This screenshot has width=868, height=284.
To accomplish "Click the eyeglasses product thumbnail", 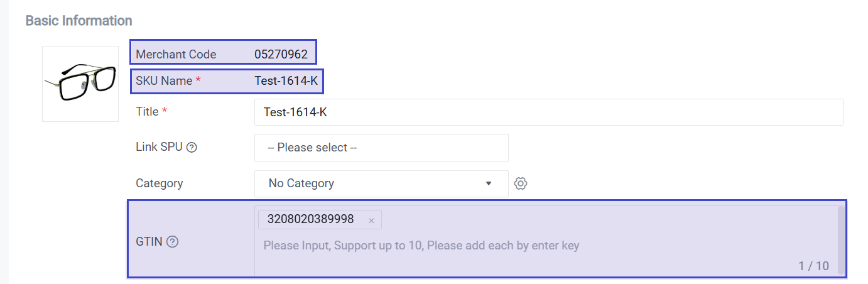I will pyautogui.click(x=80, y=84).
